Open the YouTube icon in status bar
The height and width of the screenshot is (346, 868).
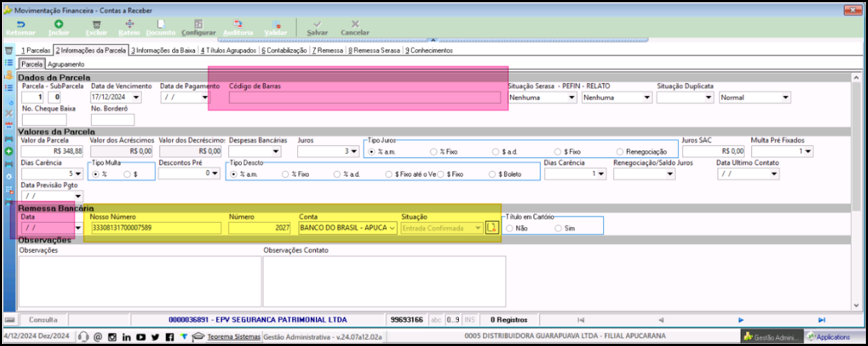point(141,337)
